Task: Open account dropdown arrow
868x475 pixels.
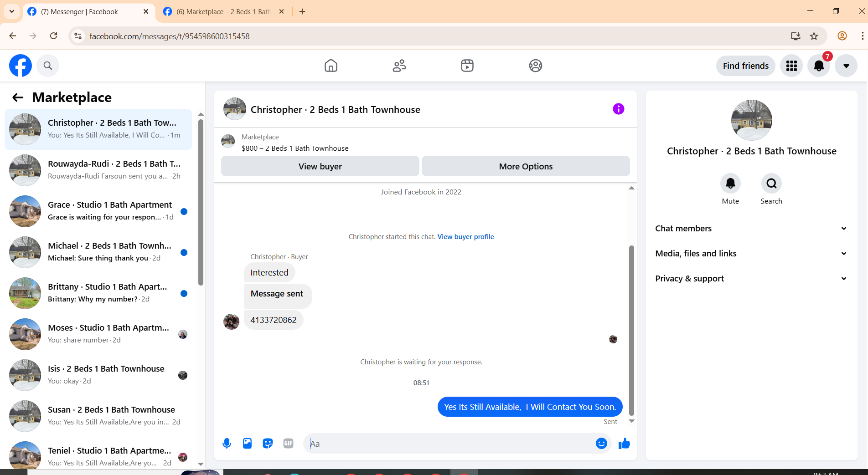Action: [846, 66]
